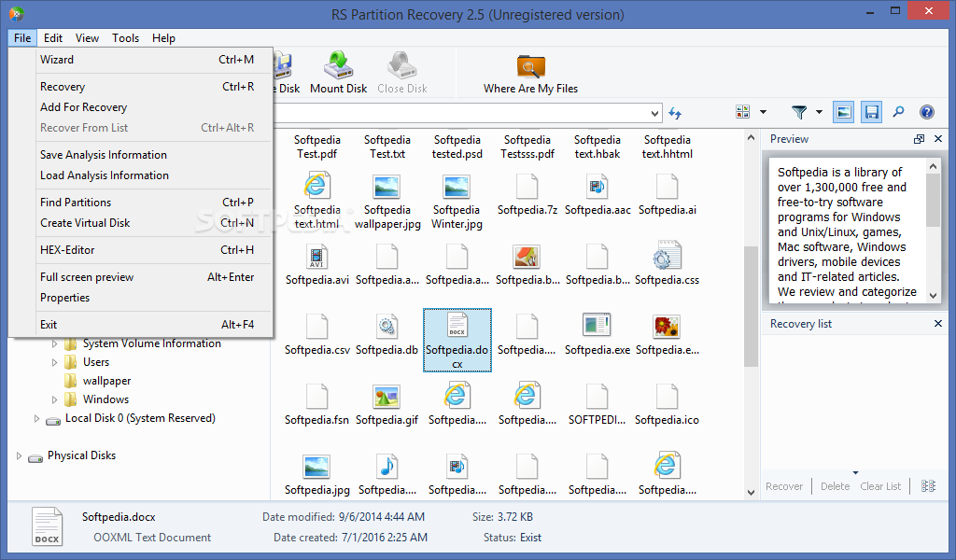Choose Exit from the File menu
This screenshot has height=560, width=956.
coord(141,325)
